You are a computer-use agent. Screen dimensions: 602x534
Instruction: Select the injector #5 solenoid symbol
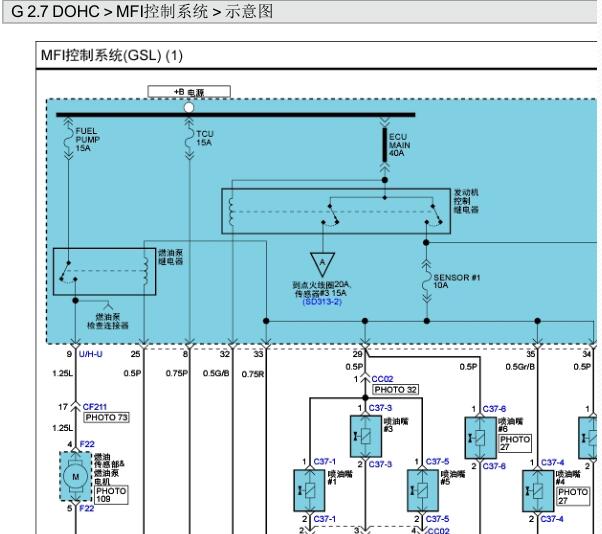423,491
